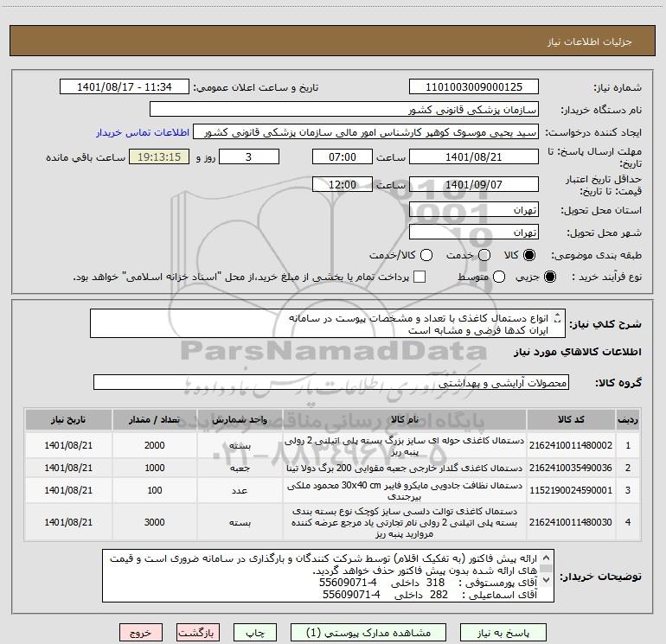This screenshot has width=666, height=644.
Task: Click the بازگشت back button
Action: tap(198, 633)
